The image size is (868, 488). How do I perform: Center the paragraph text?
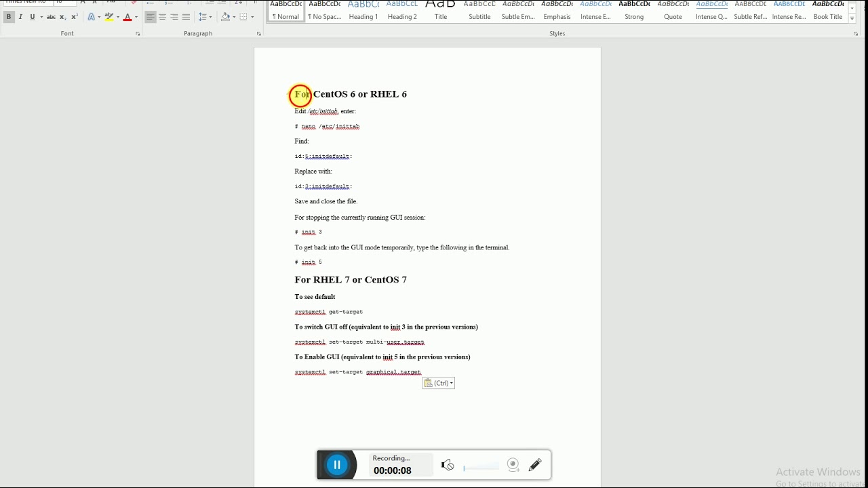[163, 17]
